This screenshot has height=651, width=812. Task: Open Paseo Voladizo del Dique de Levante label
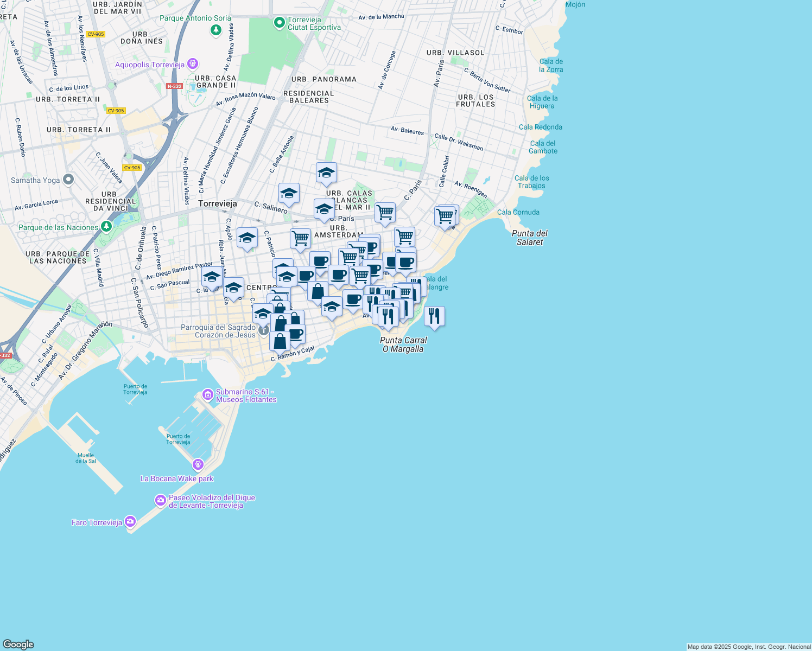tap(212, 501)
